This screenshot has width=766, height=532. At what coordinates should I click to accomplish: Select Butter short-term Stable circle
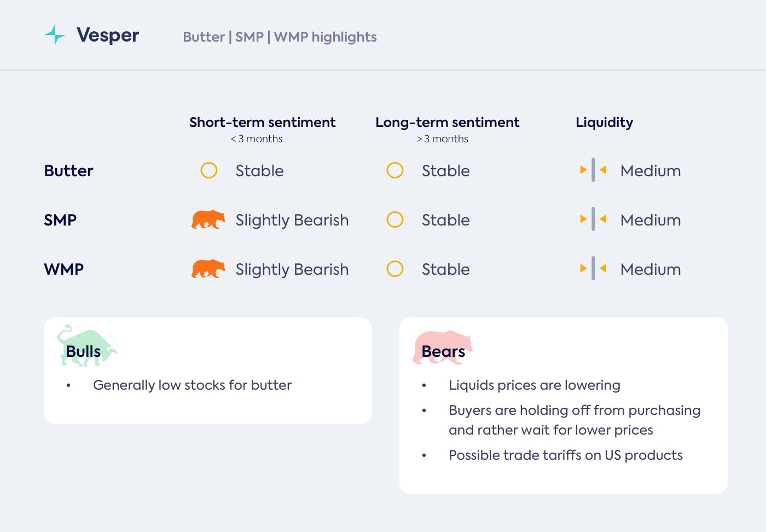coord(209,170)
